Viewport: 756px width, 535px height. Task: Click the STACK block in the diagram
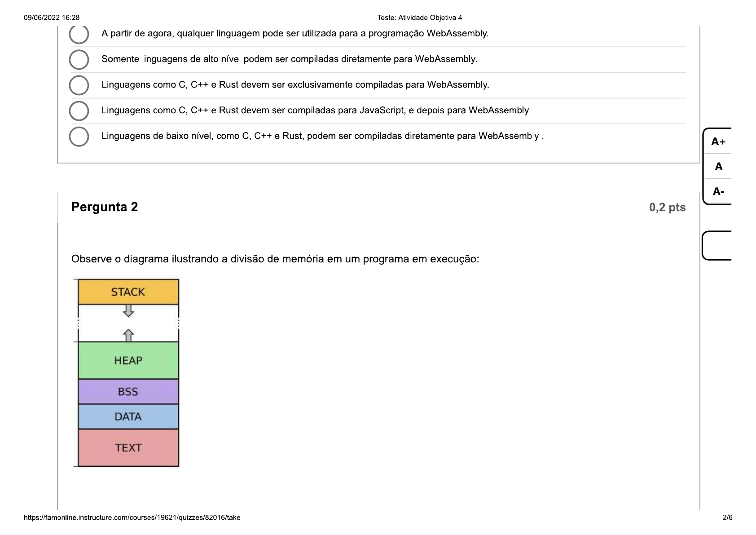128,292
